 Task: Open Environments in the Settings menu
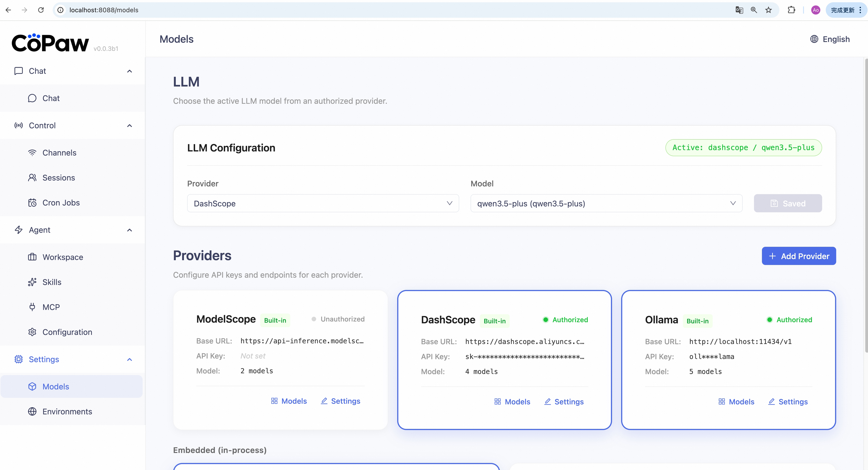[67, 411]
